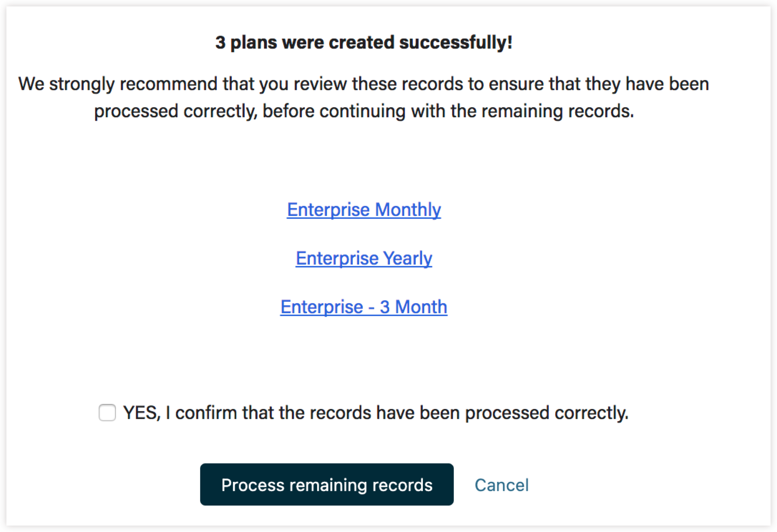
Task: Click the Cancel link
Action: click(x=502, y=485)
